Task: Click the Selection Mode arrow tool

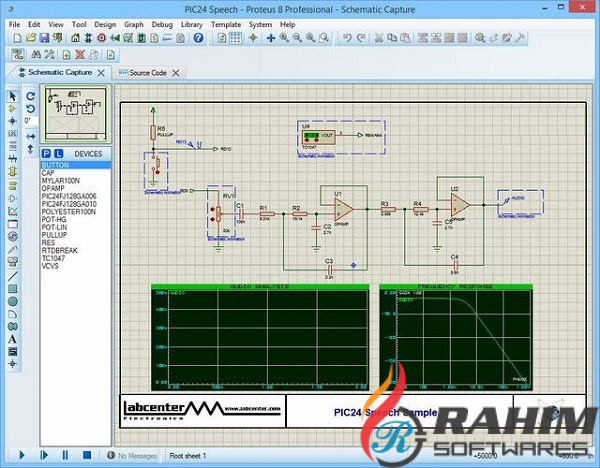Action: point(12,95)
